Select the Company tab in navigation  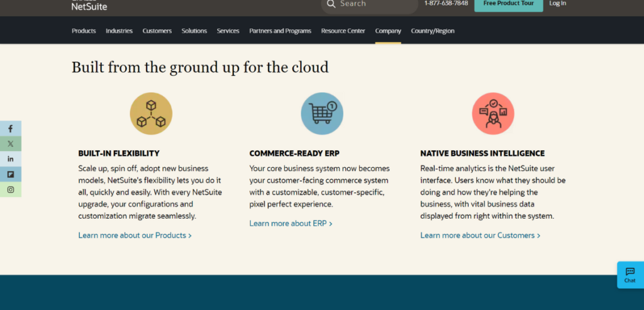388,31
